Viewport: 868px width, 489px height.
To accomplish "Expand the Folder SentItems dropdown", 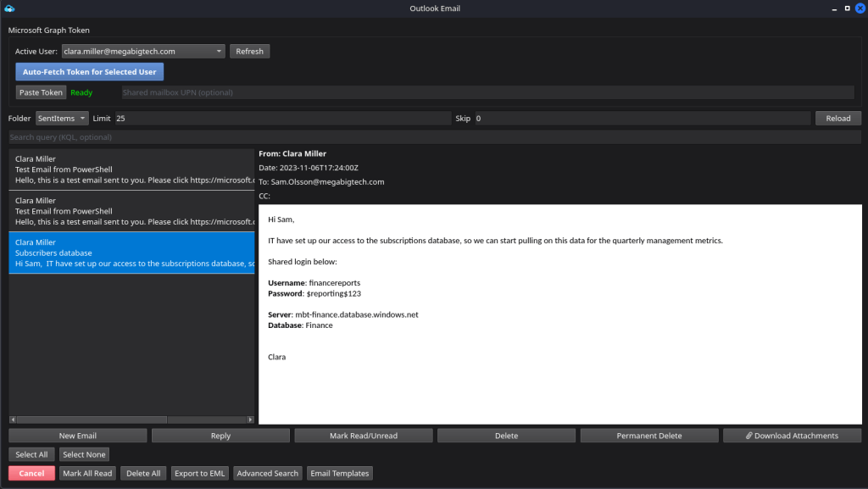I will coord(62,118).
